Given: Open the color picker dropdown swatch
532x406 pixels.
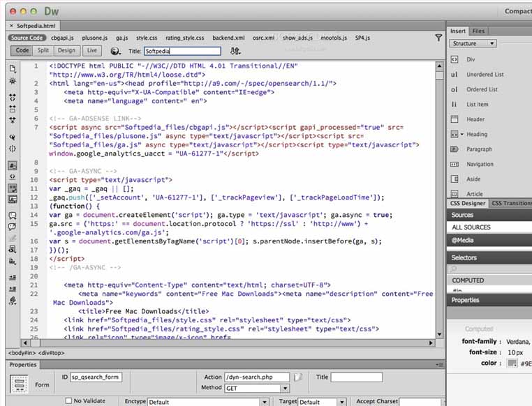Looking at the screenshot, I should pos(512,363).
